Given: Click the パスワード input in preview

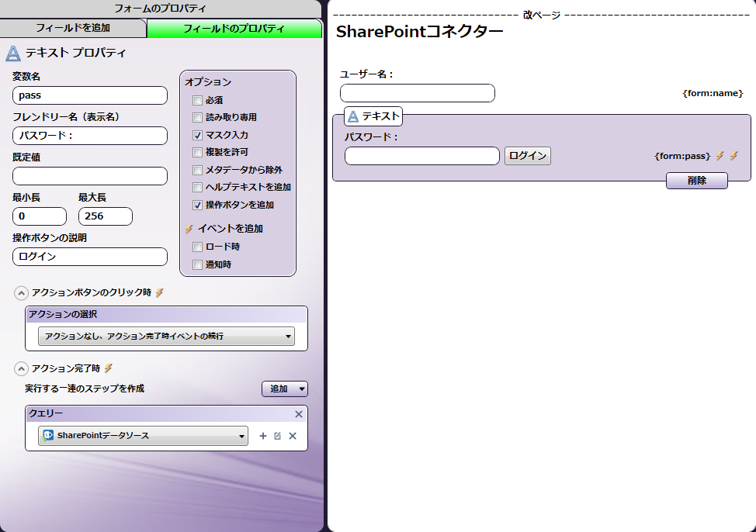Looking at the screenshot, I should [422, 156].
